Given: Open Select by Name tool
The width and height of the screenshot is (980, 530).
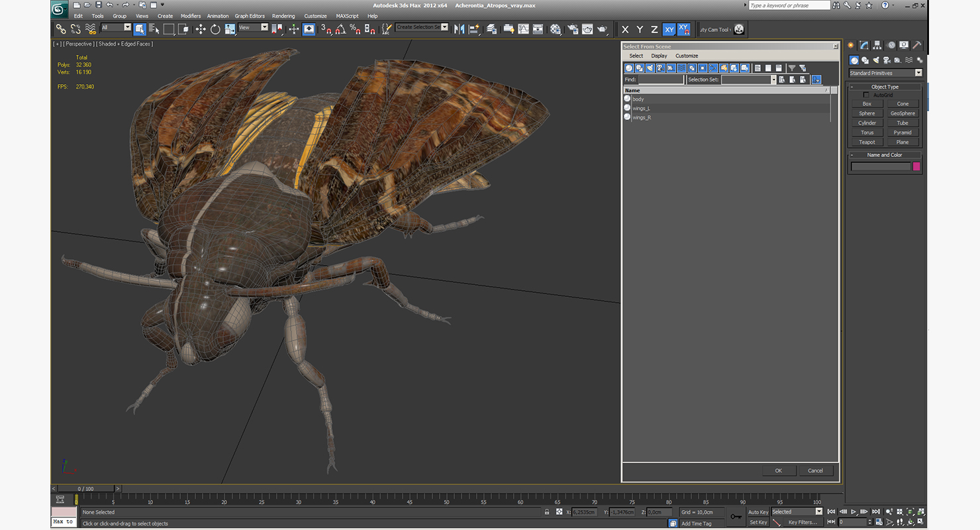Looking at the screenshot, I should (x=154, y=29).
